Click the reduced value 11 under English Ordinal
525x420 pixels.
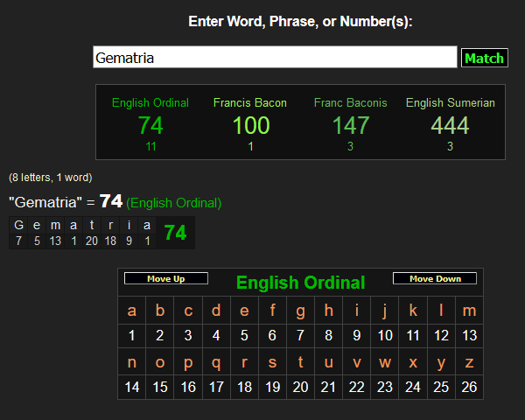pos(150,146)
